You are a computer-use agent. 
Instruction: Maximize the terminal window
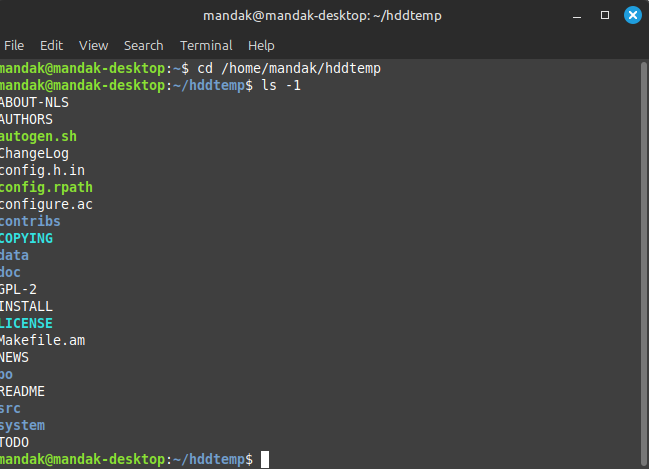click(x=605, y=15)
